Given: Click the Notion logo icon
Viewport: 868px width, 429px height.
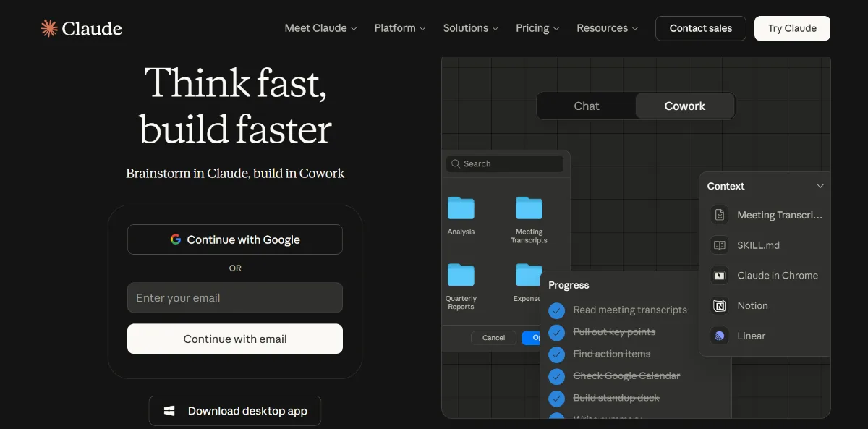Looking at the screenshot, I should click(x=719, y=306).
